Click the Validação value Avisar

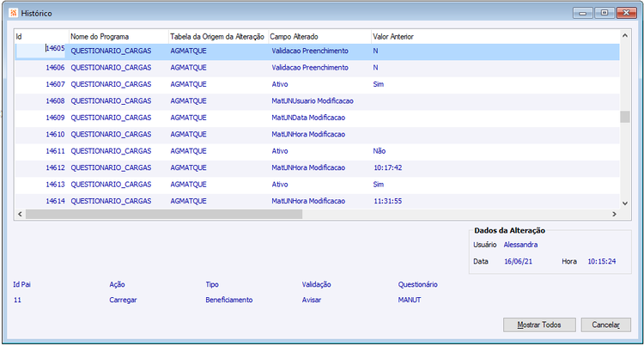click(312, 300)
